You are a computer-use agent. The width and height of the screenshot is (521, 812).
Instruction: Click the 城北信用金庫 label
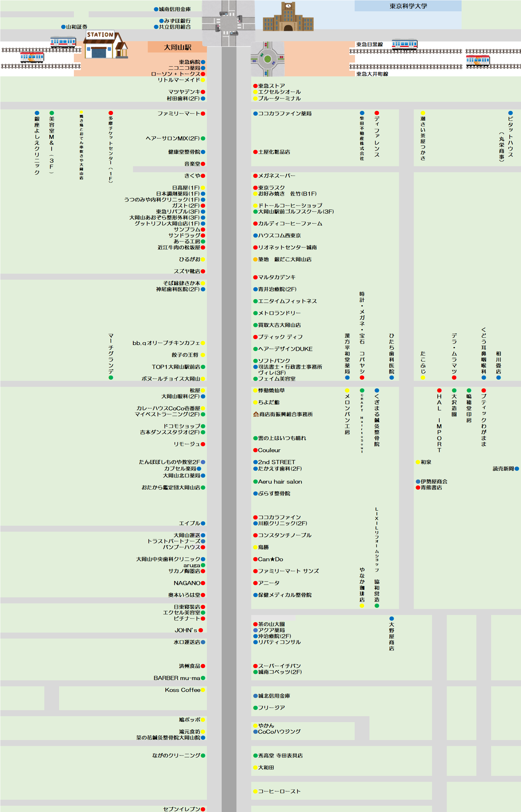(274, 696)
